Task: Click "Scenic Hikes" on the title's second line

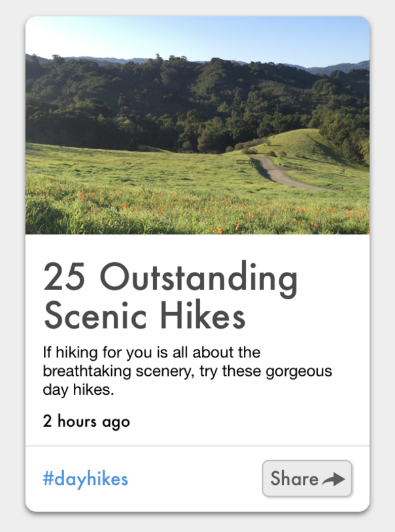Action: point(145,316)
